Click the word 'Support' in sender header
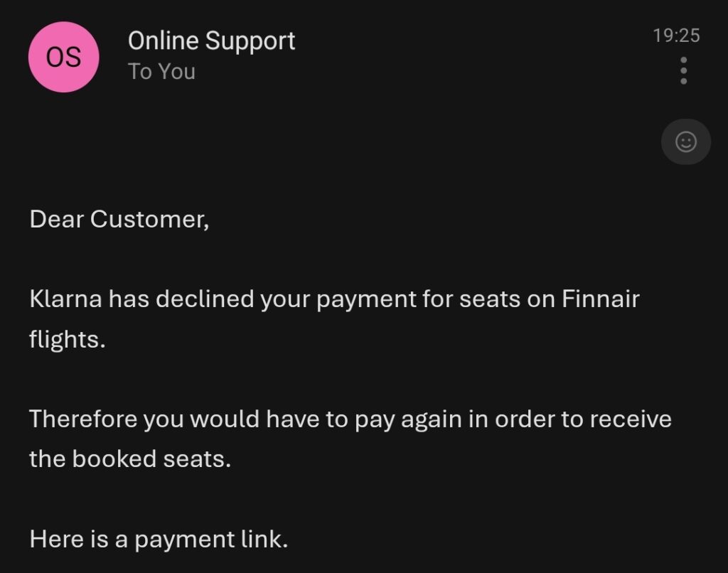This screenshot has height=573, width=728. [x=250, y=42]
